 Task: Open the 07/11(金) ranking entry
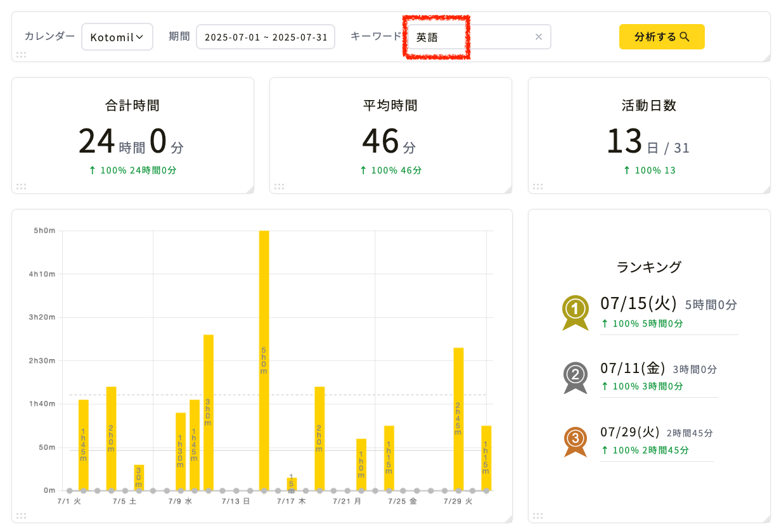click(659, 377)
